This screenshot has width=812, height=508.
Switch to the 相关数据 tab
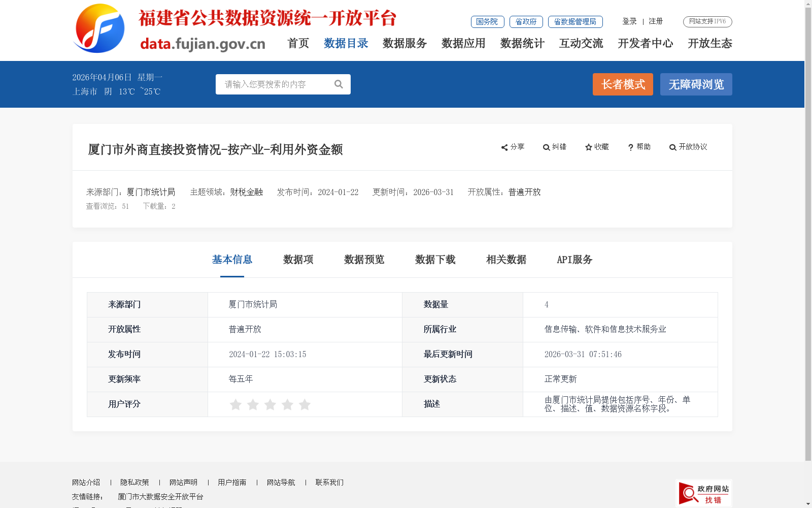[x=506, y=260]
